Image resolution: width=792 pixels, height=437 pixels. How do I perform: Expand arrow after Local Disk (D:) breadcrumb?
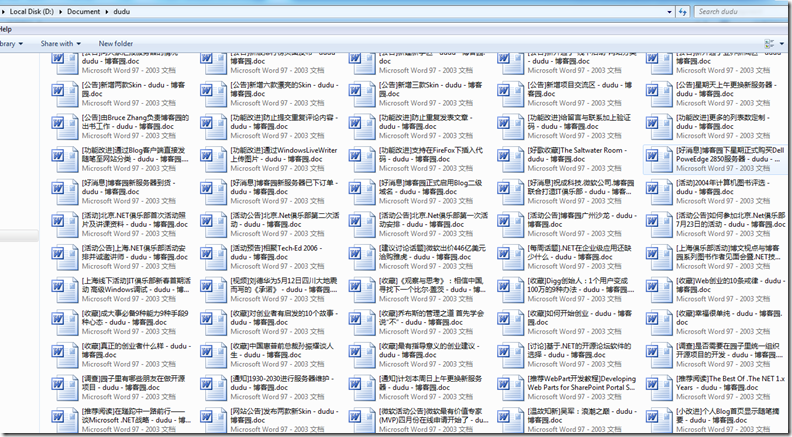click(x=62, y=12)
